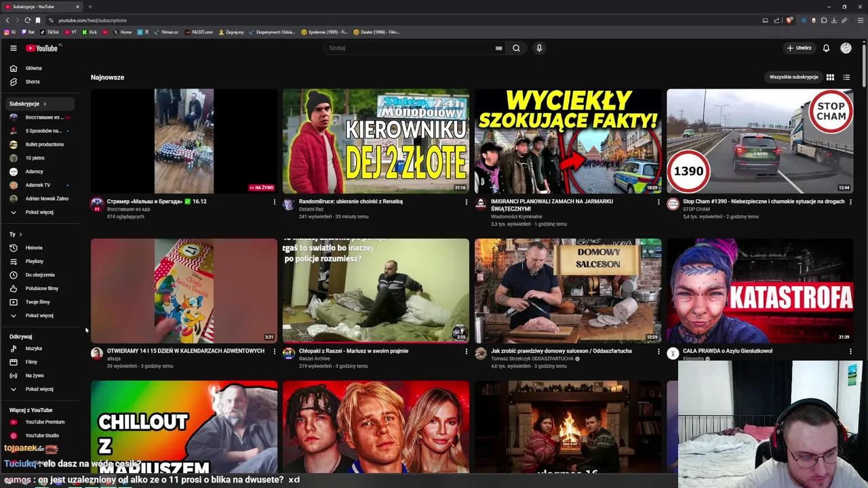Open more options for Mariusz w swoim prajmie

(x=466, y=351)
